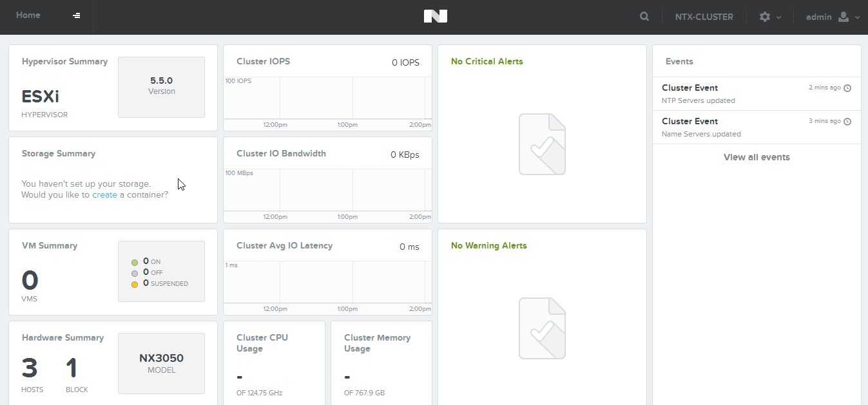Open the Home view menu icon
This screenshot has height=405, width=868.
(77, 15)
